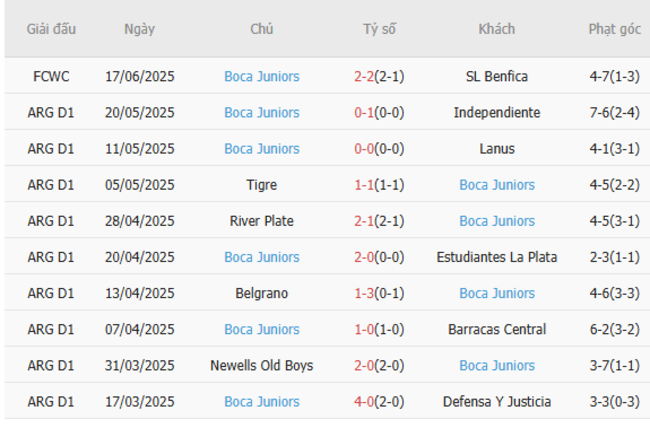The image size is (650, 428).
Task: Click the 2-1(2-1) score against River Plate
Action: click(379, 220)
